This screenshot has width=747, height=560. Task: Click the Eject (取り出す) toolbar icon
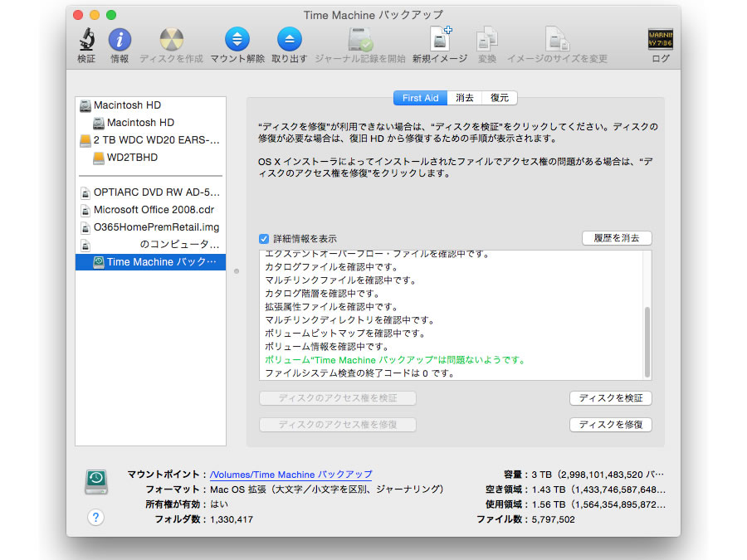click(x=289, y=40)
